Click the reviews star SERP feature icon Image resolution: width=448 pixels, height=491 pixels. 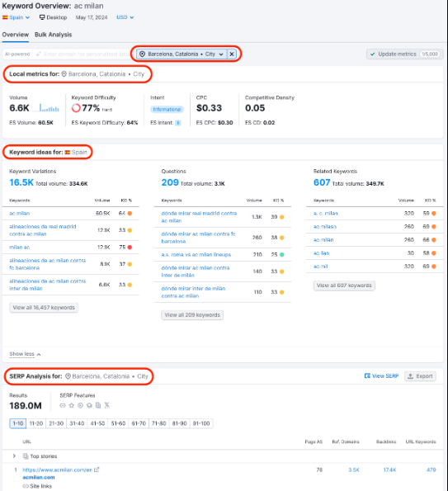tap(72, 405)
